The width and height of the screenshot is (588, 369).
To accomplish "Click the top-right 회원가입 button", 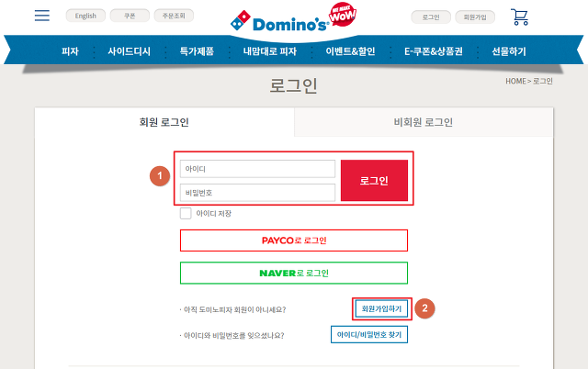I will [x=475, y=17].
